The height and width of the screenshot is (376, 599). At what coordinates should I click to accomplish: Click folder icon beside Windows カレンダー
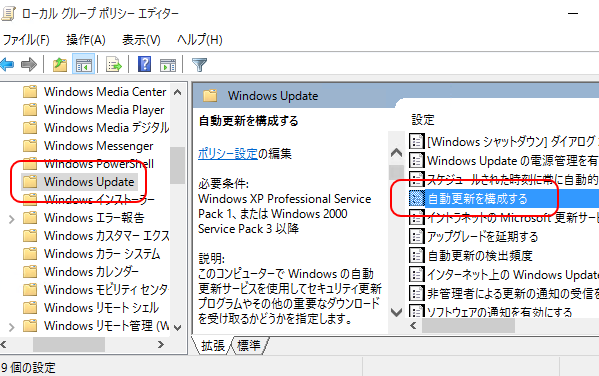30,272
